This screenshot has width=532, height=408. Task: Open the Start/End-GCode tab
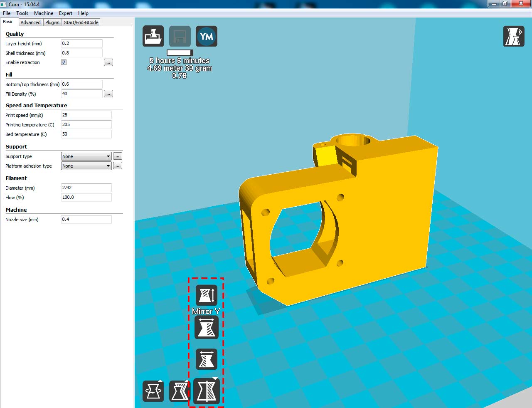(81, 22)
